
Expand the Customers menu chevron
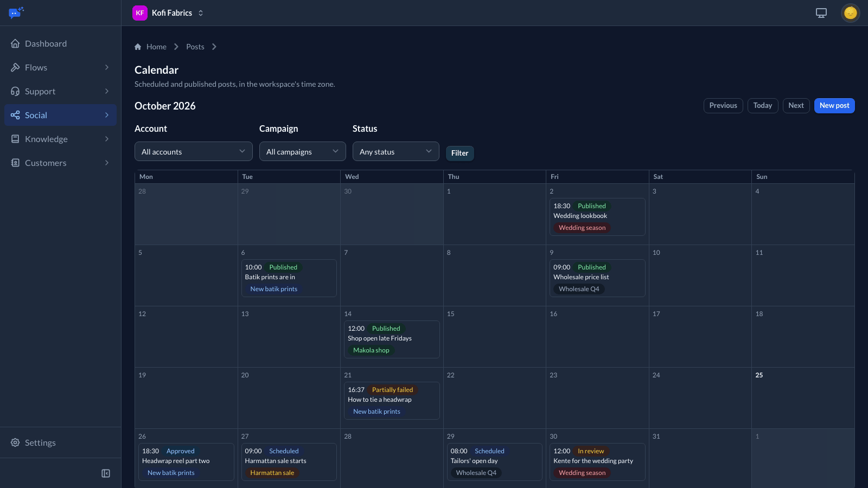click(x=107, y=163)
